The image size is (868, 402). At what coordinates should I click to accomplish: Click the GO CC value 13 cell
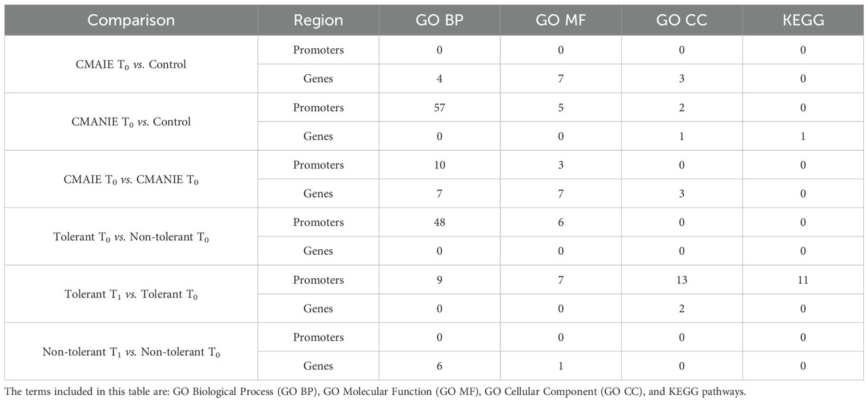click(x=681, y=280)
